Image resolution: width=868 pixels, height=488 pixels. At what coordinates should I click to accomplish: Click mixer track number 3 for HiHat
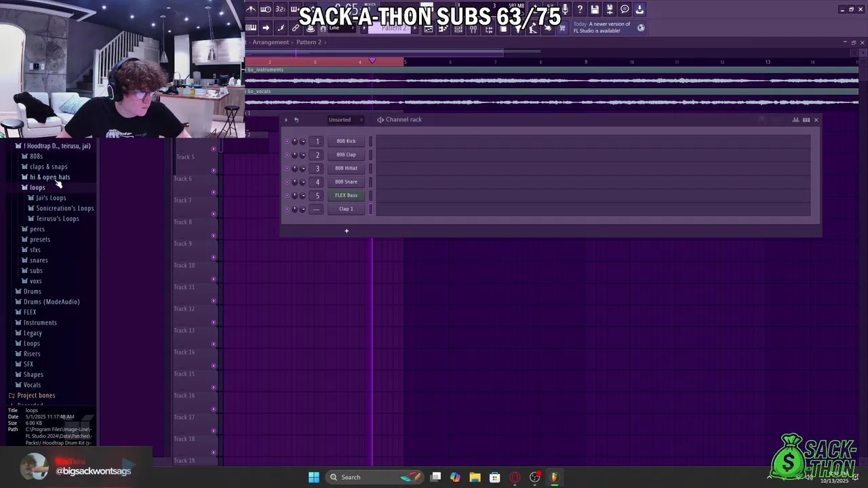click(x=317, y=169)
